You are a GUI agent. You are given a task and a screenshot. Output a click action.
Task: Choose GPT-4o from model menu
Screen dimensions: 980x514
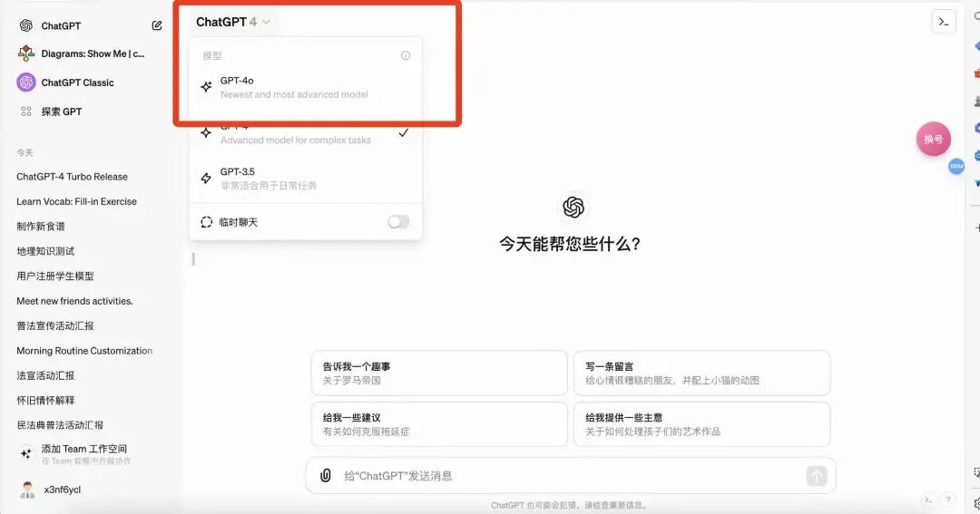tap(305, 87)
